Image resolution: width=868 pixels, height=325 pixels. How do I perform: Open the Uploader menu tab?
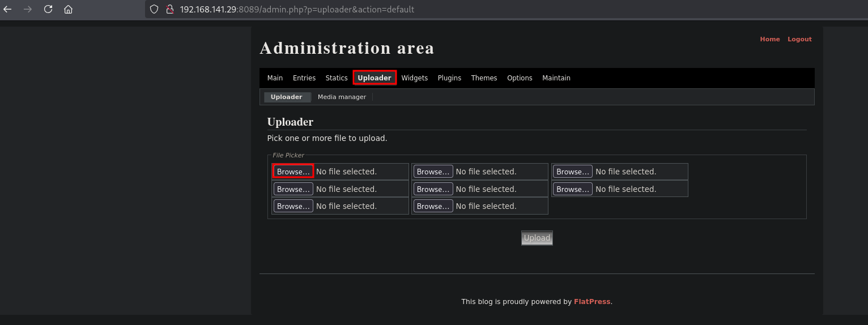click(x=374, y=78)
